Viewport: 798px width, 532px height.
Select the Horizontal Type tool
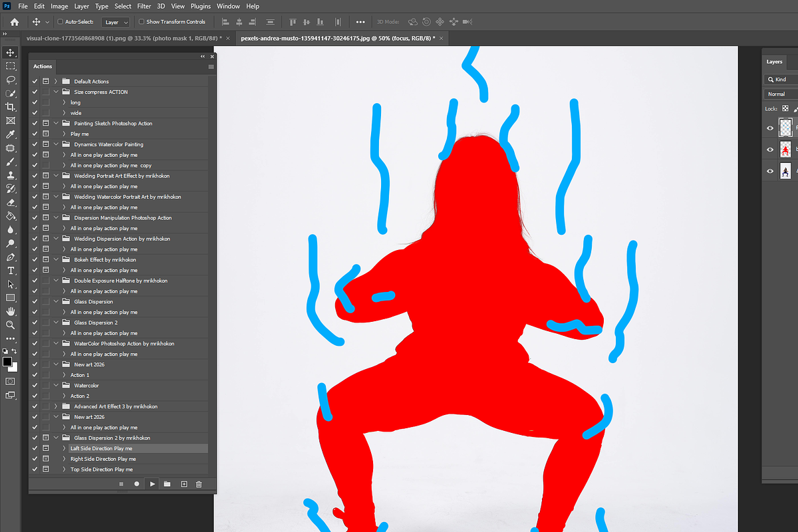10,271
